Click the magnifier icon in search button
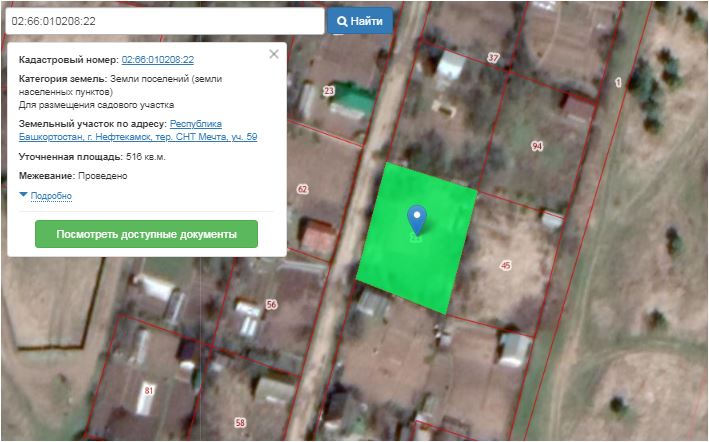The height and width of the screenshot is (442, 709). [342, 21]
